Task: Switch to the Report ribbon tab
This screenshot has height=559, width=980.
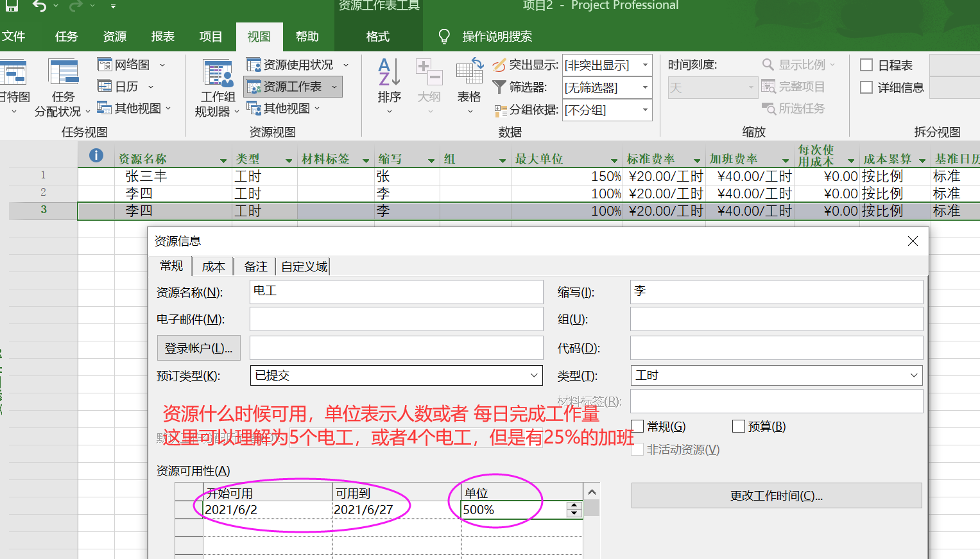Action: click(163, 37)
